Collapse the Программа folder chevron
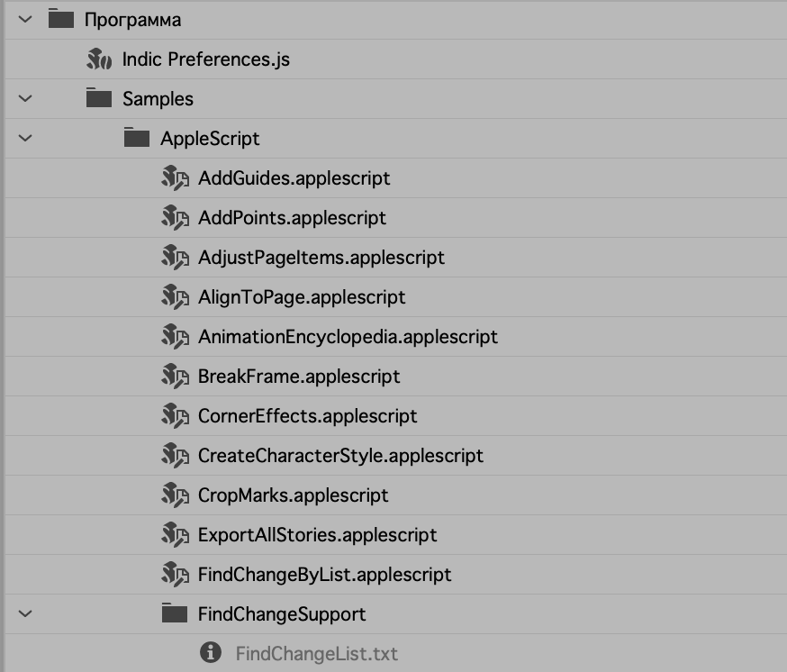Viewport: 787px width, 672px height. pos(25,19)
